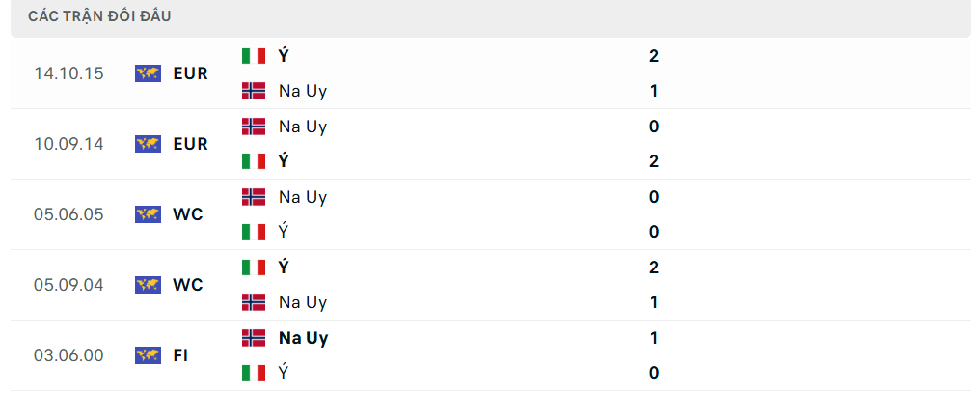The width and height of the screenshot is (980, 395).
Task: Select the WC label for 05.06.05
Action: tap(188, 214)
